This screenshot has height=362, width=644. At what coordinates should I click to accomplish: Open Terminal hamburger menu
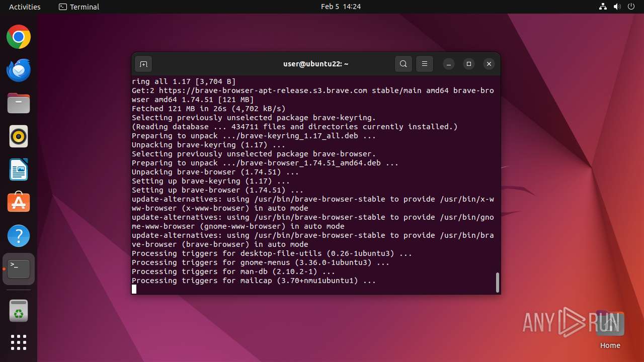click(425, 64)
